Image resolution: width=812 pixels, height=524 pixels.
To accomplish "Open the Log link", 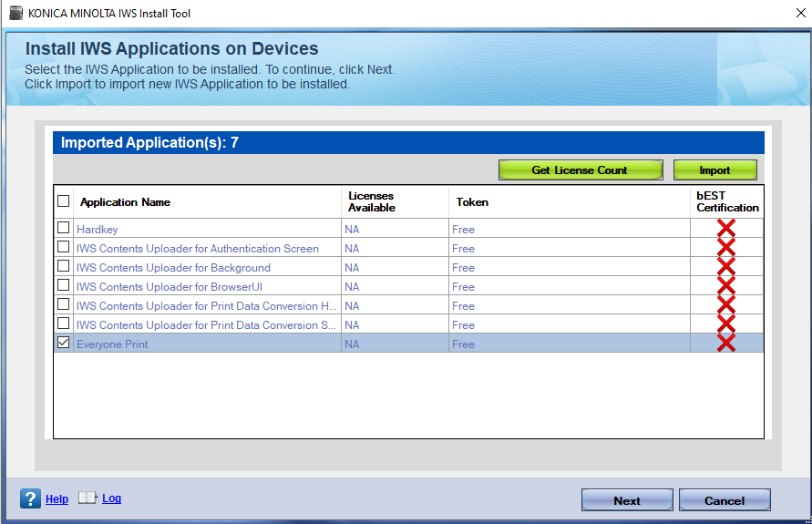I will [111, 498].
